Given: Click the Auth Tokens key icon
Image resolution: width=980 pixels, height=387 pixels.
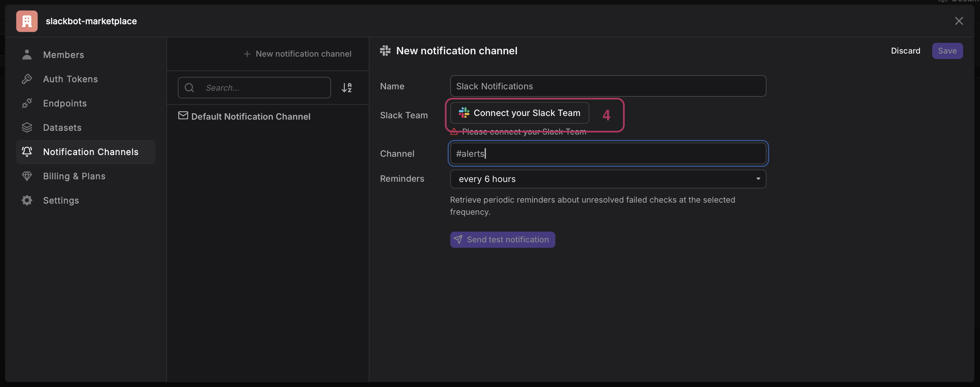Looking at the screenshot, I should 27,79.
